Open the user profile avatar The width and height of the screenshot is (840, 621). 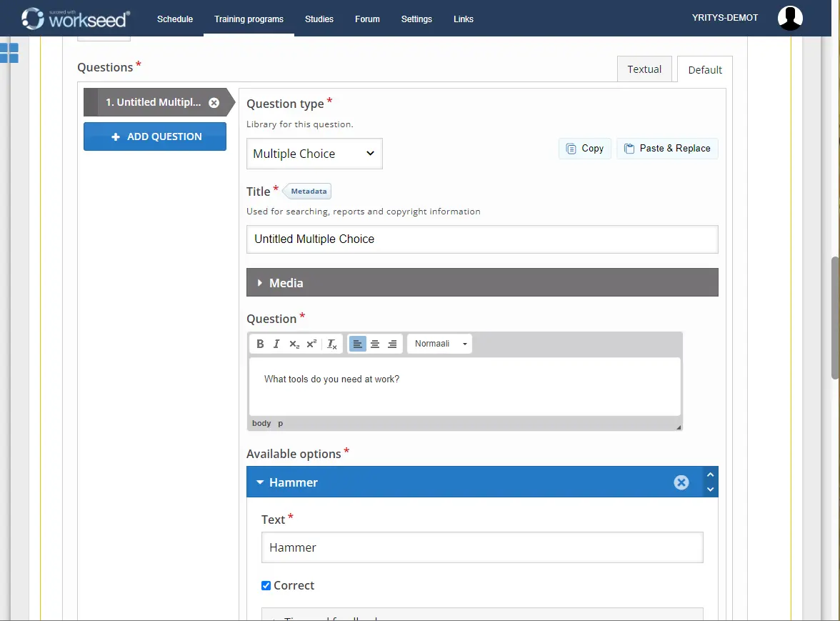click(790, 18)
